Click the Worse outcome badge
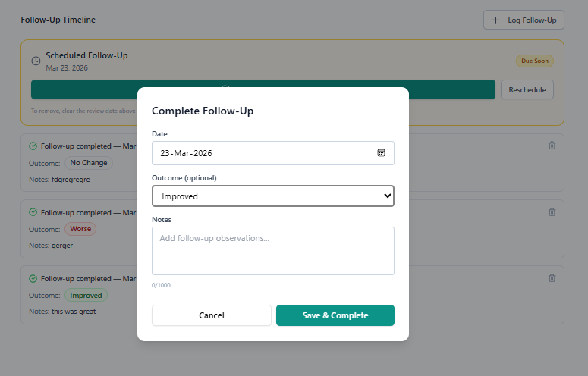The height and width of the screenshot is (376, 588). (80, 229)
